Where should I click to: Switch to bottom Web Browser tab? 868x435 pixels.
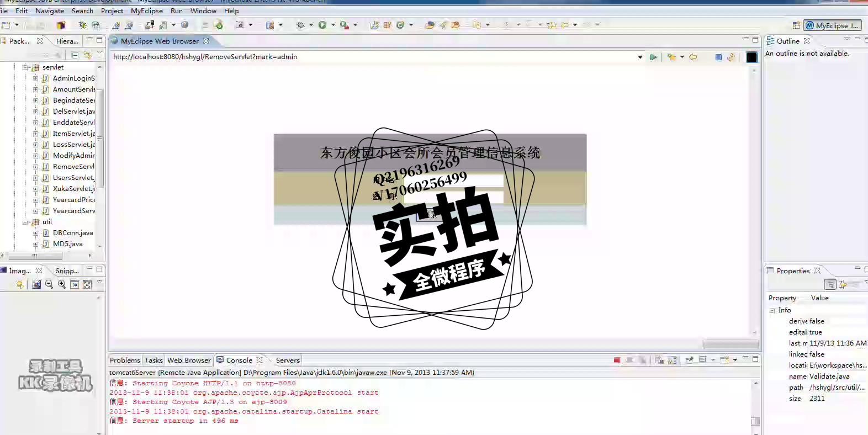(x=189, y=360)
